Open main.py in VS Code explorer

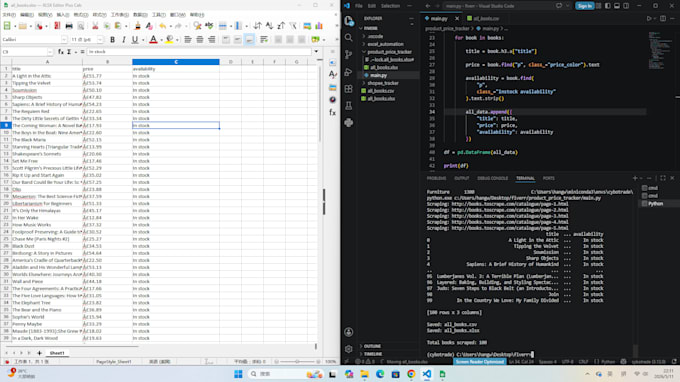[378, 75]
